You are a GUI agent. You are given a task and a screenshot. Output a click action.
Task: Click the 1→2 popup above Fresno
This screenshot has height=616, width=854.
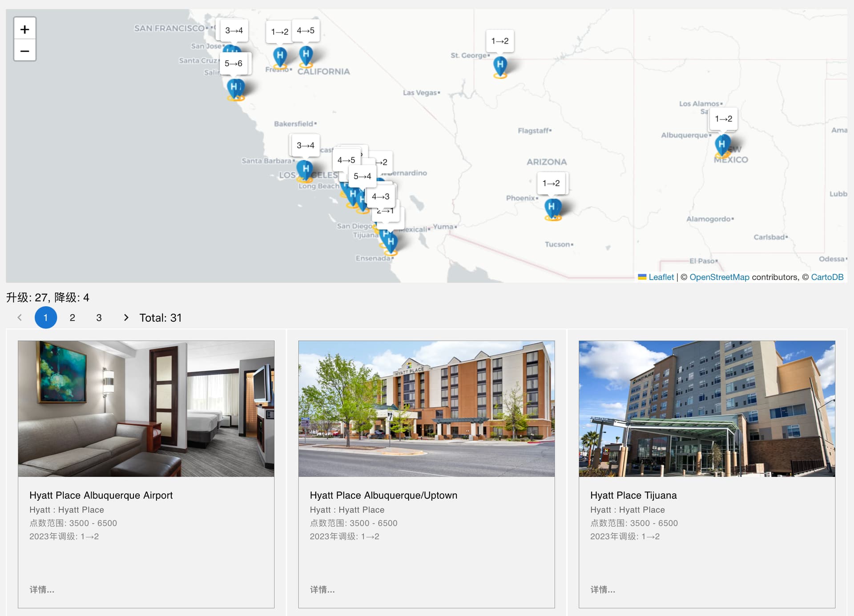coord(279,32)
